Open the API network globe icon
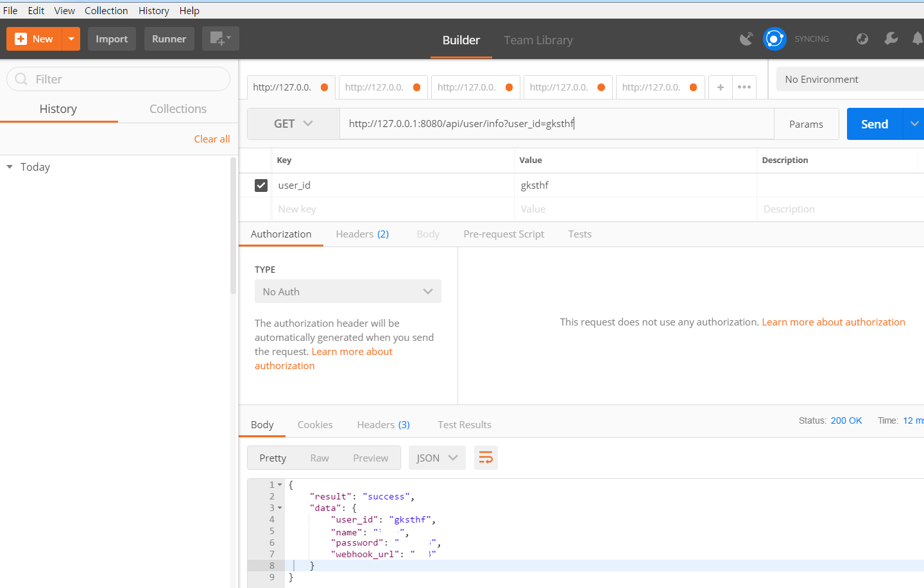The image size is (924, 588). 862,39
